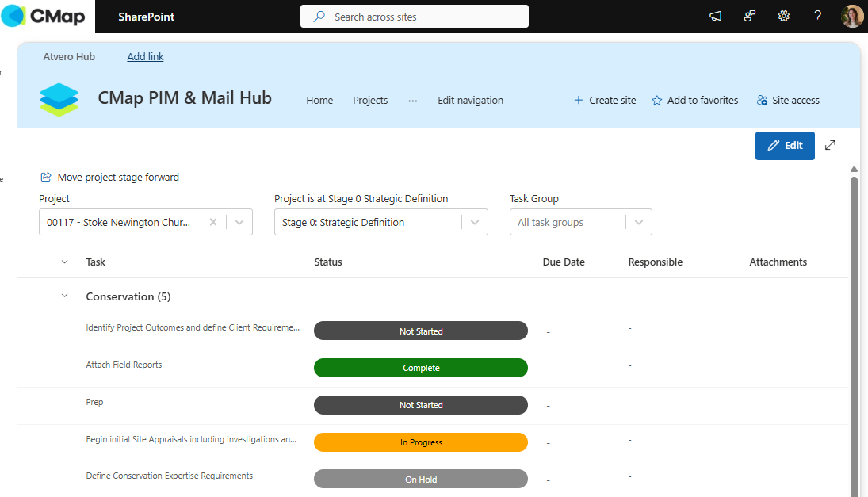Open the Identify Project Outcomes task

pos(193,327)
